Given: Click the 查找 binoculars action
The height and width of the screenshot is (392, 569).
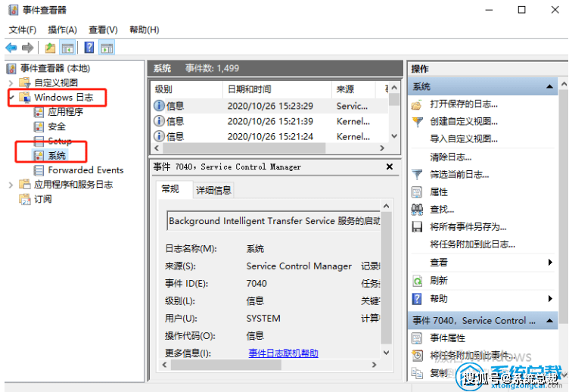Looking at the screenshot, I should [417, 210].
